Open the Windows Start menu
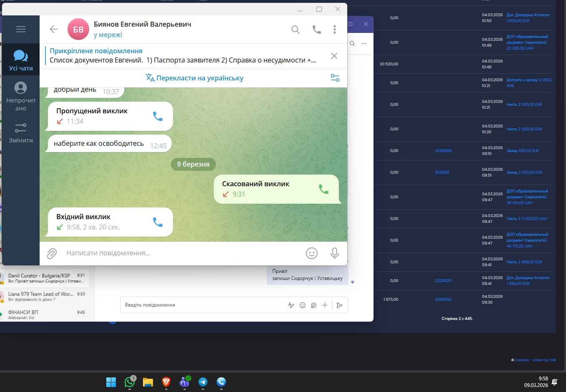Image resolution: width=566 pixels, height=392 pixels. tap(111, 382)
